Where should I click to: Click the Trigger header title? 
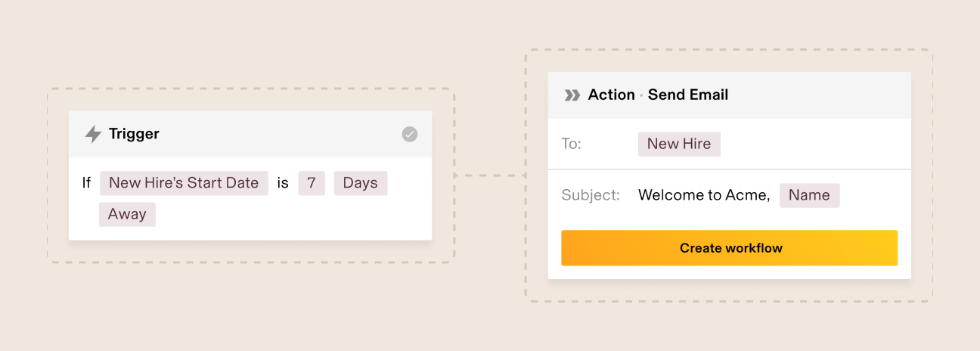point(134,135)
